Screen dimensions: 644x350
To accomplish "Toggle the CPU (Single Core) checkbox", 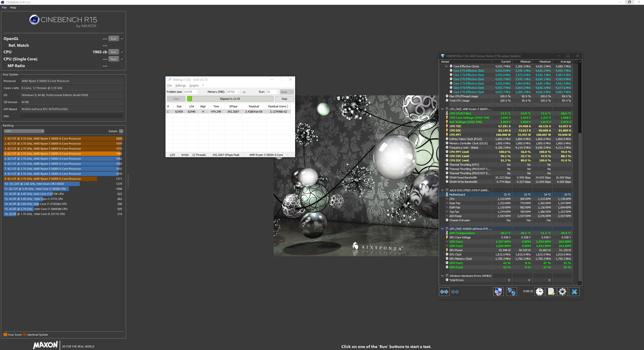I will click(122, 59).
